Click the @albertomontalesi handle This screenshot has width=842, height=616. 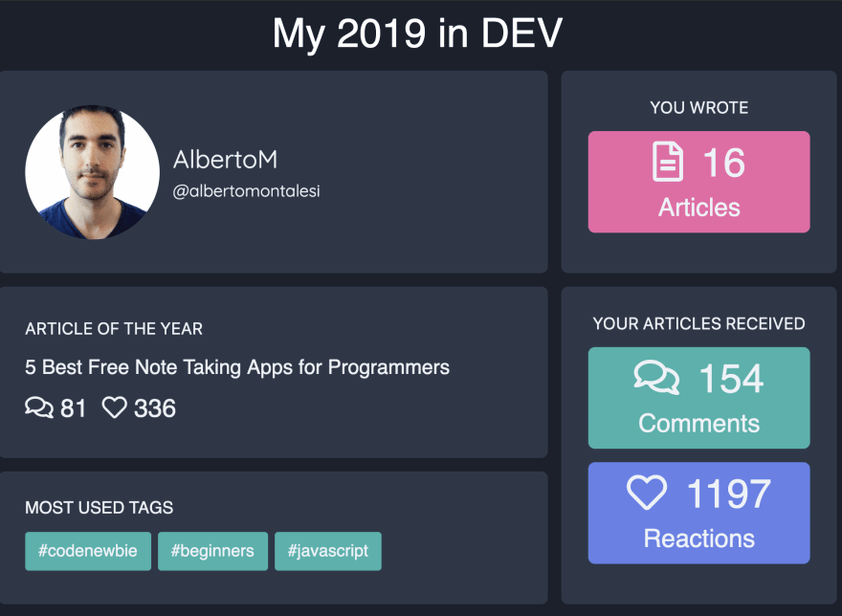[x=247, y=191]
